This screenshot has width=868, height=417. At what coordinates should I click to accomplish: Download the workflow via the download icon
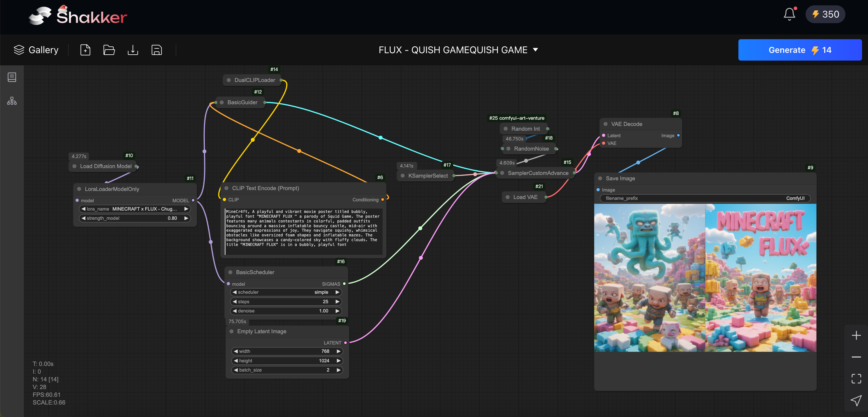pos(133,50)
